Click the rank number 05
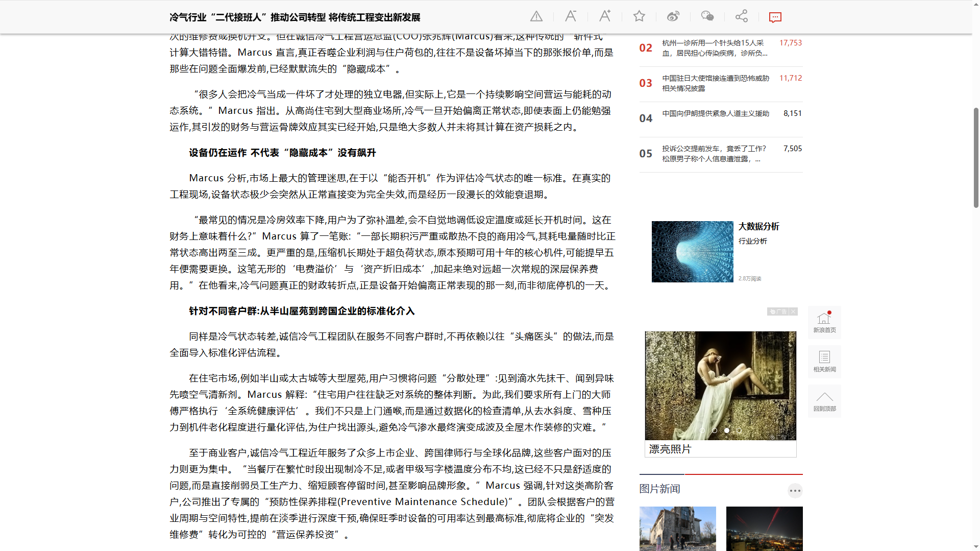Screen dimensions: 980x551 pos(646,154)
